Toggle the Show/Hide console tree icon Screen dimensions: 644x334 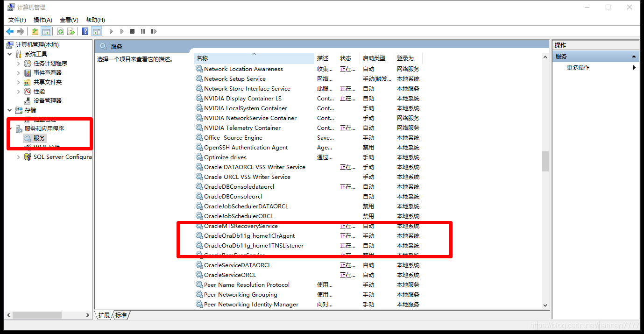(46, 31)
